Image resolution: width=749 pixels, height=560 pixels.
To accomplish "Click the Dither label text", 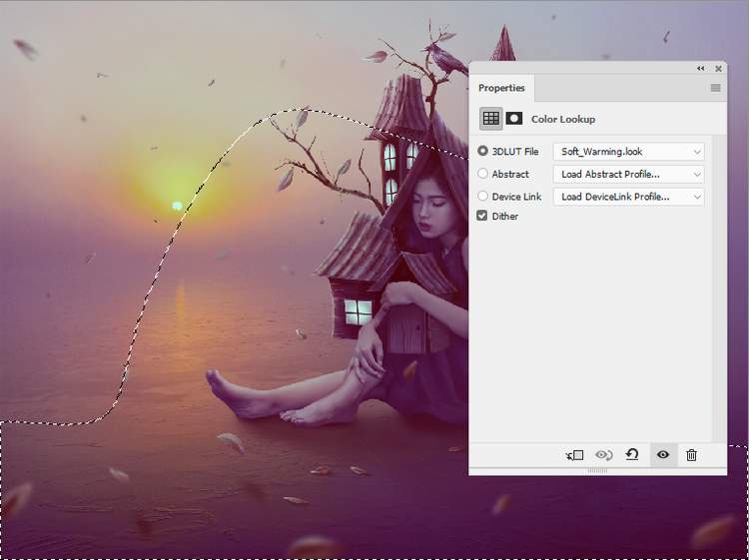I will [x=505, y=217].
